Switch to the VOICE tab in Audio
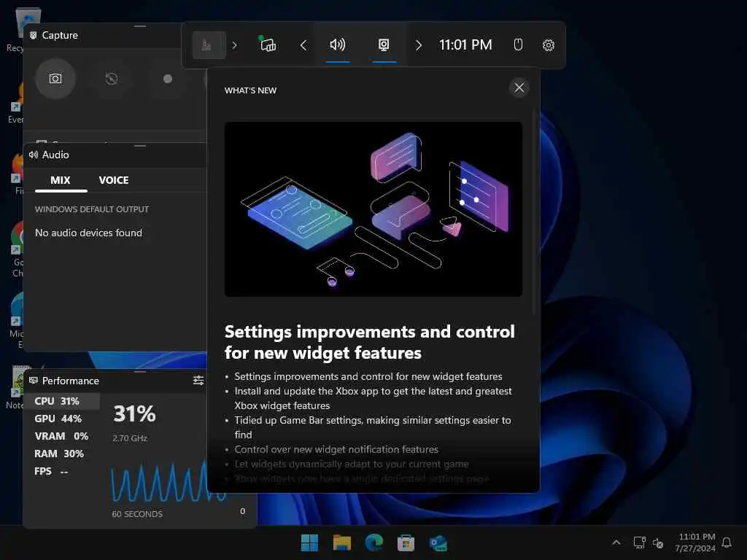Screen dimensions: 747x560 pyautogui.click(x=114, y=180)
